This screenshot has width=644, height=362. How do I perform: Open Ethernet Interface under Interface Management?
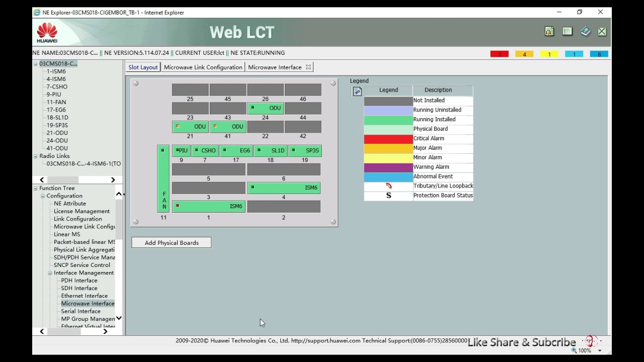(84, 296)
